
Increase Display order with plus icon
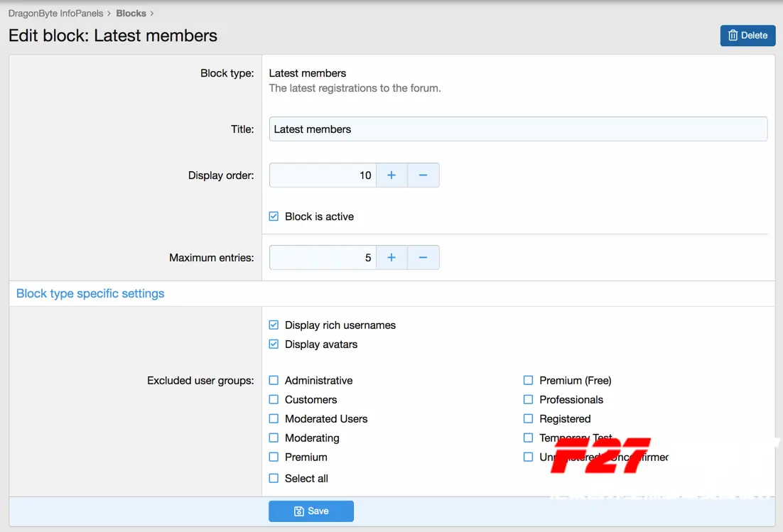(391, 175)
